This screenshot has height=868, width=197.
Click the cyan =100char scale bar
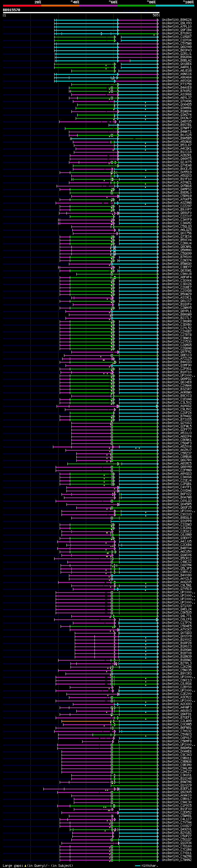click(x=137, y=865)
